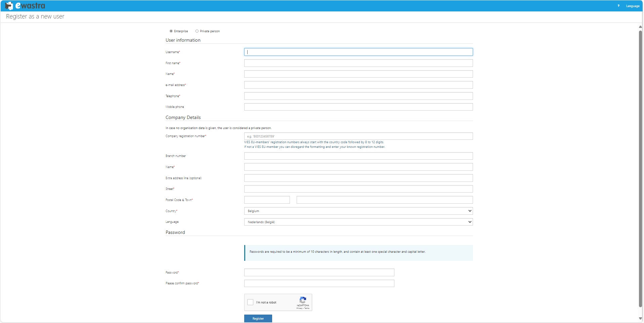Click the Username input field
644x323 pixels.
(x=358, y=52)
